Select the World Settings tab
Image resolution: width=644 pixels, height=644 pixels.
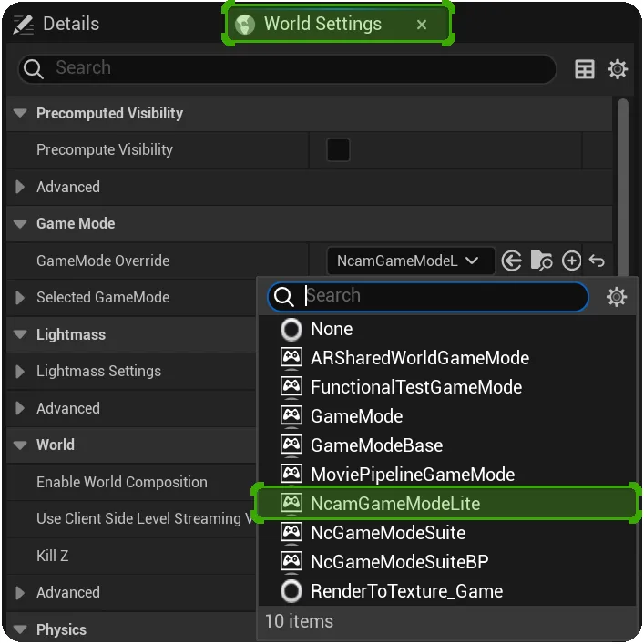[338, 24]
